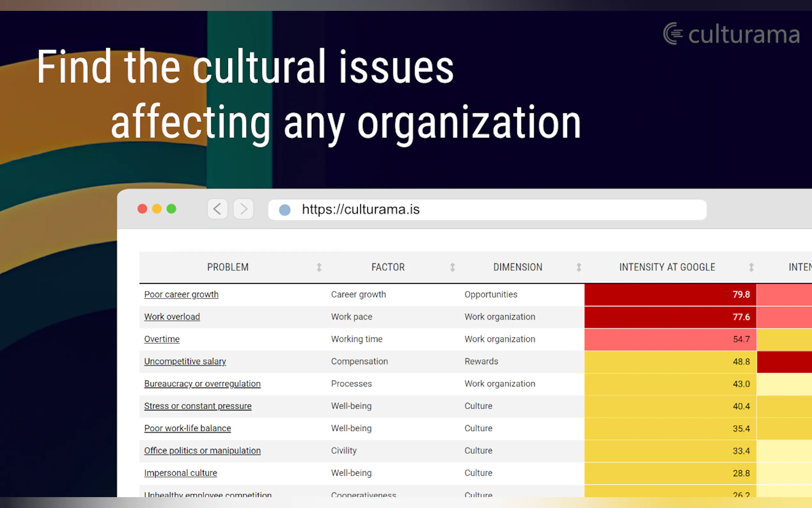Sort table by Problem column arrows
The image size is (812, 508).
point(319,267)
